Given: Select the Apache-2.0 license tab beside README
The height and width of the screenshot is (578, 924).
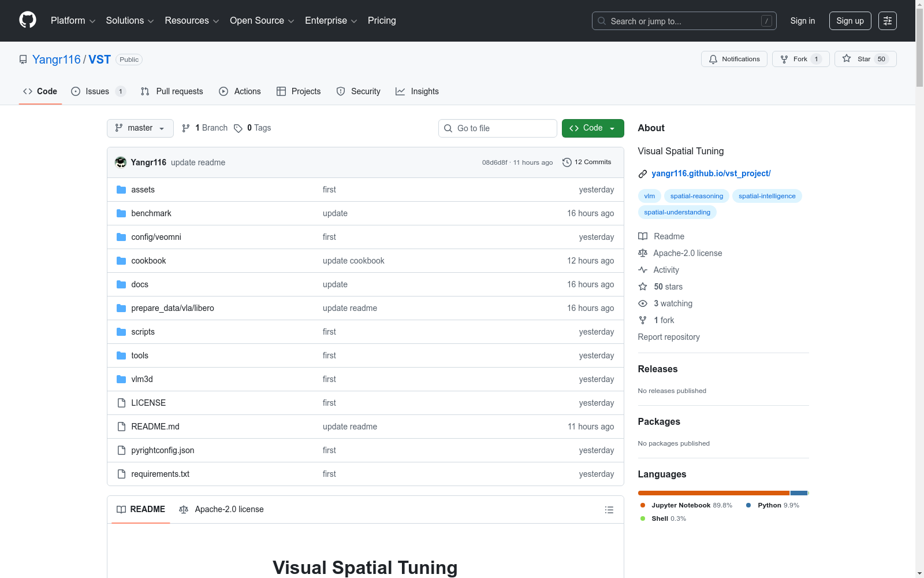Looking at the screenshot, I should (222, 509).
